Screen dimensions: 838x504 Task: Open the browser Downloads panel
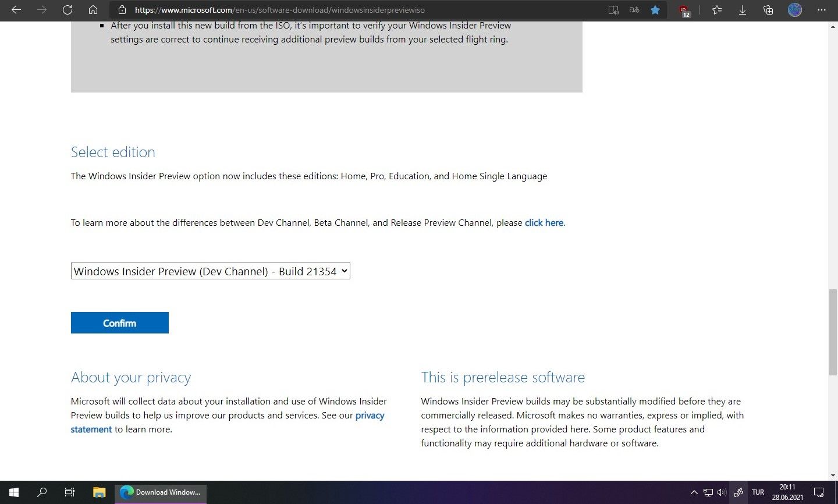pos(743,10)
